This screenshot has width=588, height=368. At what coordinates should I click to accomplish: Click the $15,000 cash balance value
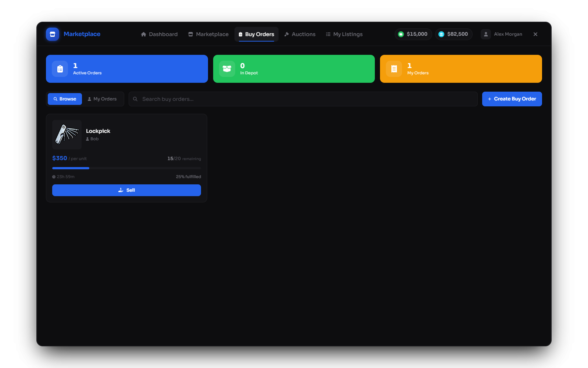(417, 34)
